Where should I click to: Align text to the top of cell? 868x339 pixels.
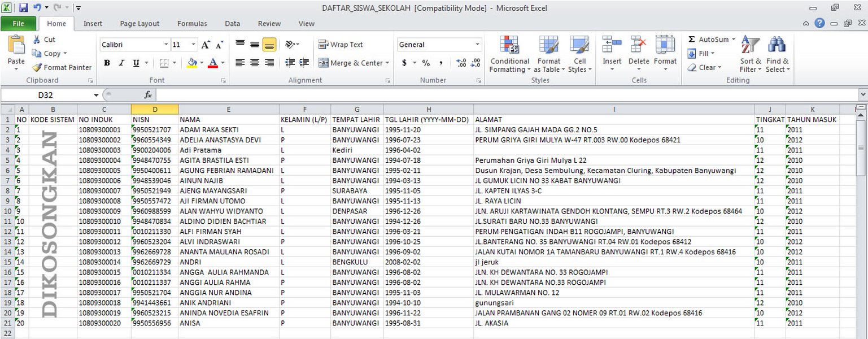click(240, 45)
